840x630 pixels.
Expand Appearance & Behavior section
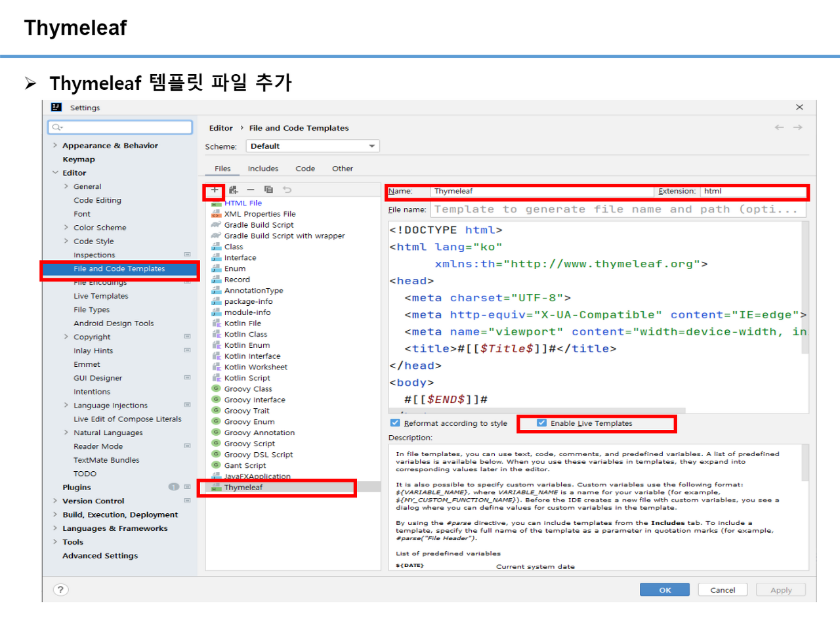tap(55, 146)
